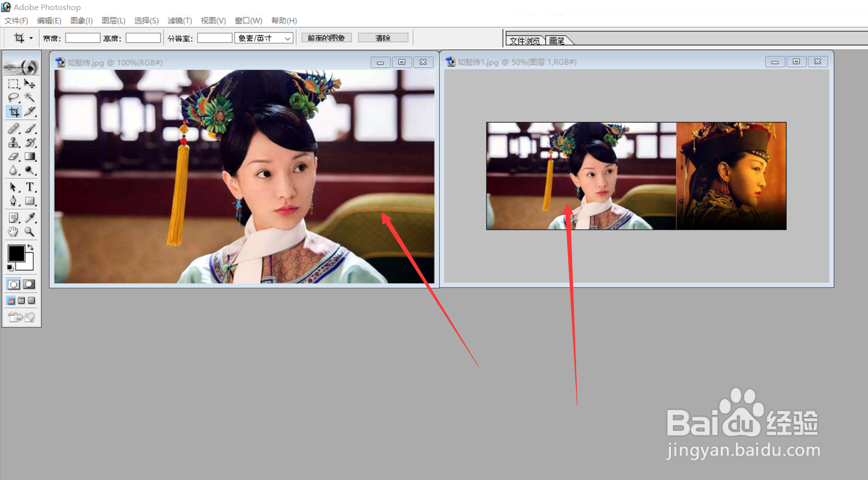Choose Full Screen with Menu Bar mode
The height and width of the screenshot is (480, 868).
tap(21, 301)
